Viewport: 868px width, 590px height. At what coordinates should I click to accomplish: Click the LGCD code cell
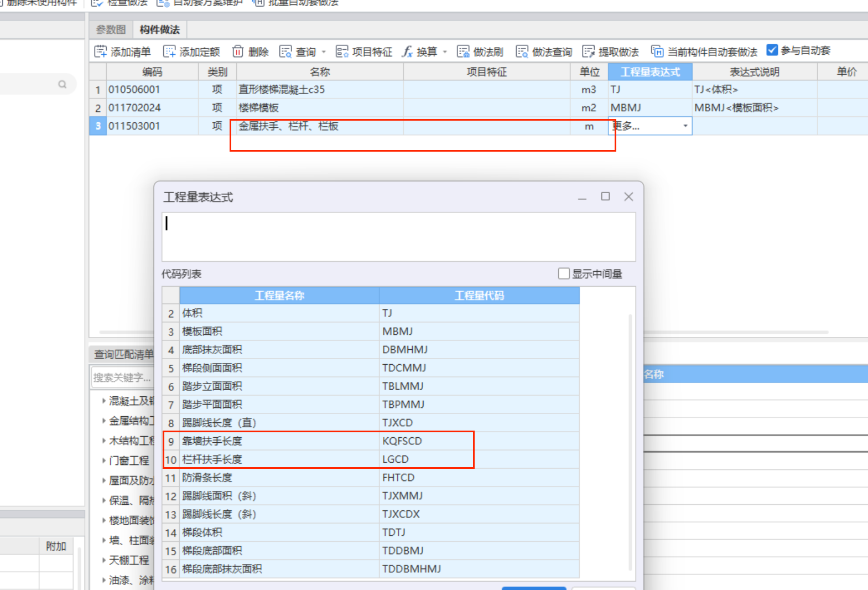(479, 459)
